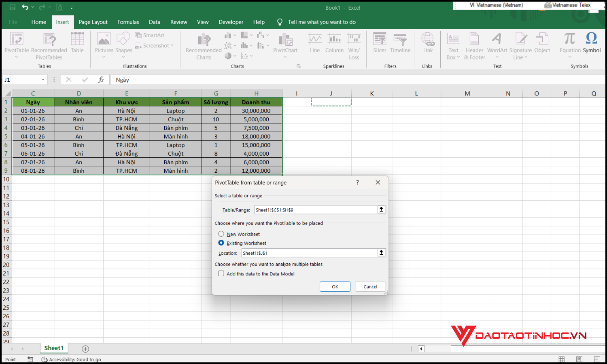607x364 pixels.
Task: Enable Add this data to the Data Model
Action: (x=221, y=273)
